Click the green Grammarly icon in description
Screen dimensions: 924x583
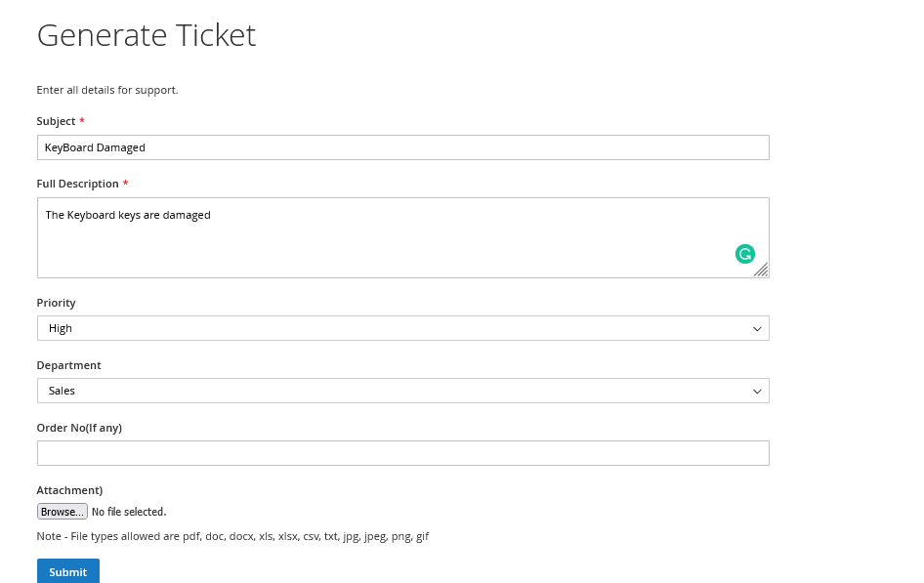pyautogui.click(x=745, y=254)
